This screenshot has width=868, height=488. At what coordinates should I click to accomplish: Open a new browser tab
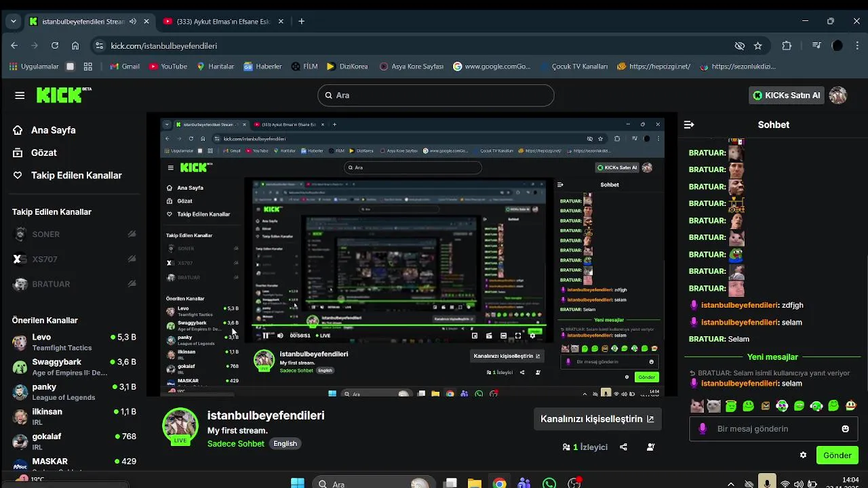click(302, 22)
